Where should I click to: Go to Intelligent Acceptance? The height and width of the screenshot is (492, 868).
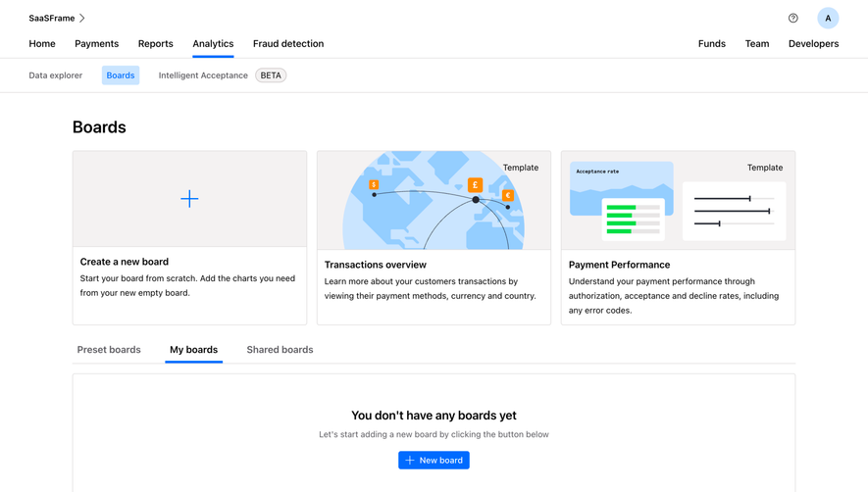coord(203,75)
